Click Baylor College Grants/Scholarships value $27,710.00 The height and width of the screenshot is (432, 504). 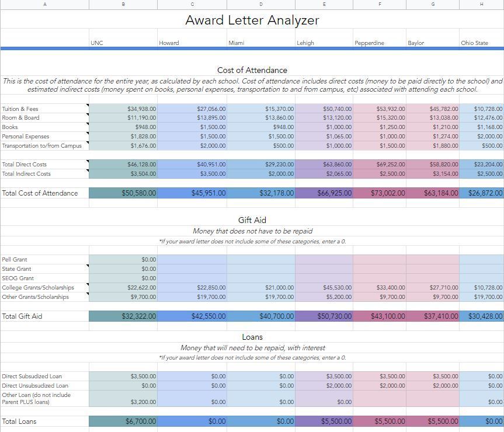[432, 288]
